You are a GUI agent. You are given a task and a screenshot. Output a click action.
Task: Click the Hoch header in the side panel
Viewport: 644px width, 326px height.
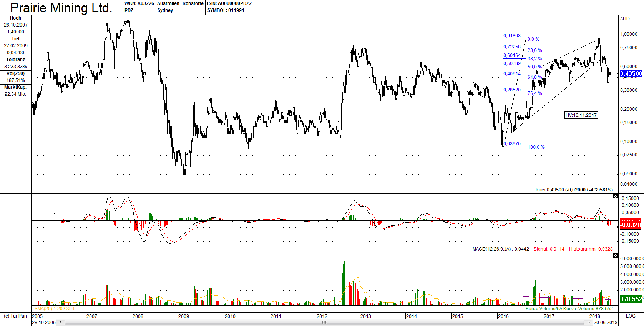click(15, 18)
